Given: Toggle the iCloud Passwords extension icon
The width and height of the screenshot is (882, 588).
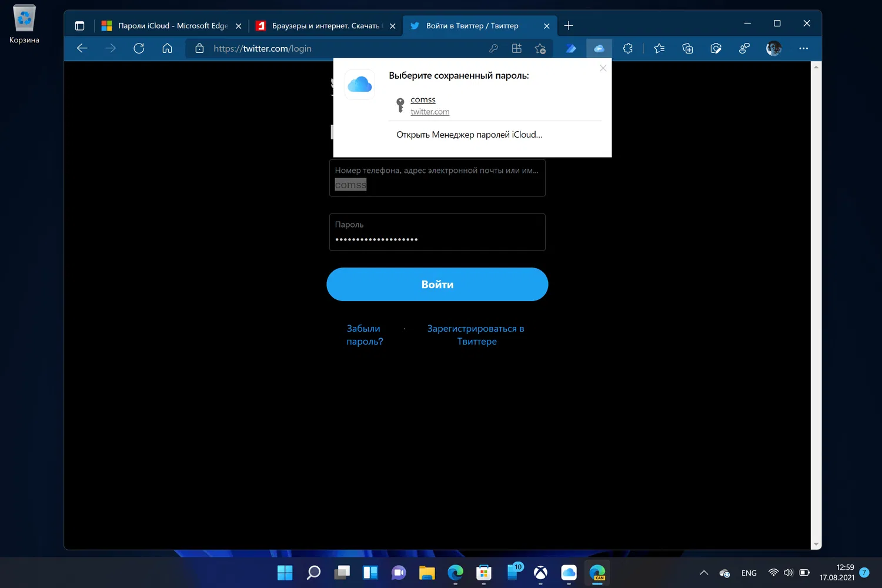Looking at the screenshot, I should 599,48.
